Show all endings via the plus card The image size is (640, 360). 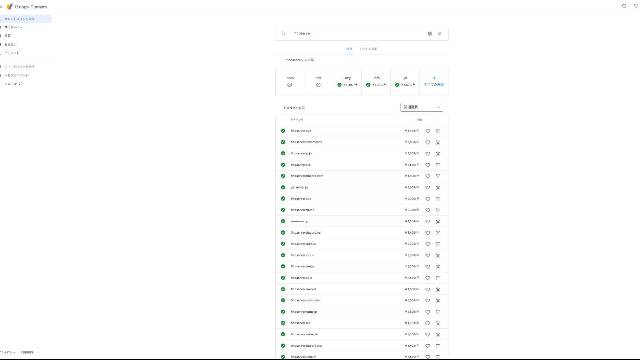pyautogui.click(x=434, y=81)
